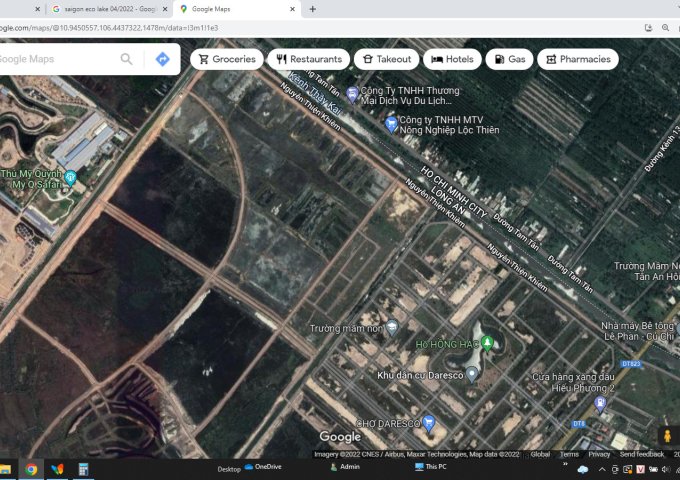Click the Đường Kênh road label
The image size is (680, 480).
pyautogui.click(x=662, y=149)
